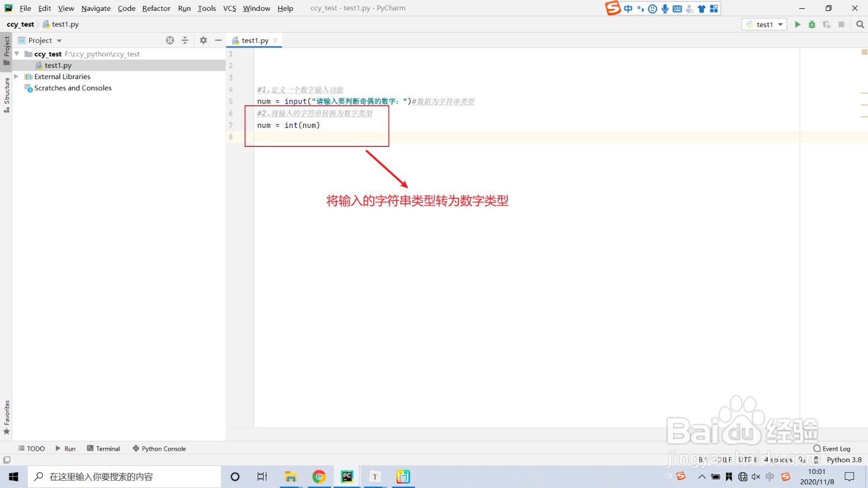Run test1 with the green play button
The height and width of the screenshot is (488, 868).
click(797, 24)
